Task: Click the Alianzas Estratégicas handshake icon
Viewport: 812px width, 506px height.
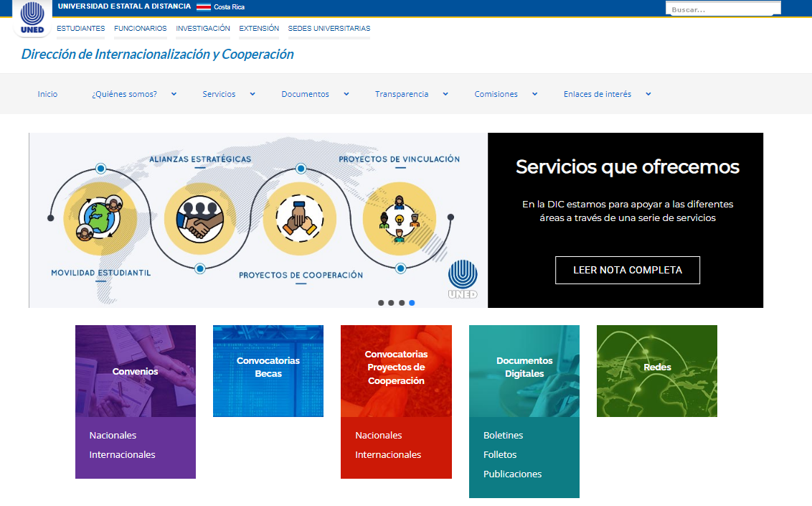Action: pyautogui.click(x=200, y=219)
